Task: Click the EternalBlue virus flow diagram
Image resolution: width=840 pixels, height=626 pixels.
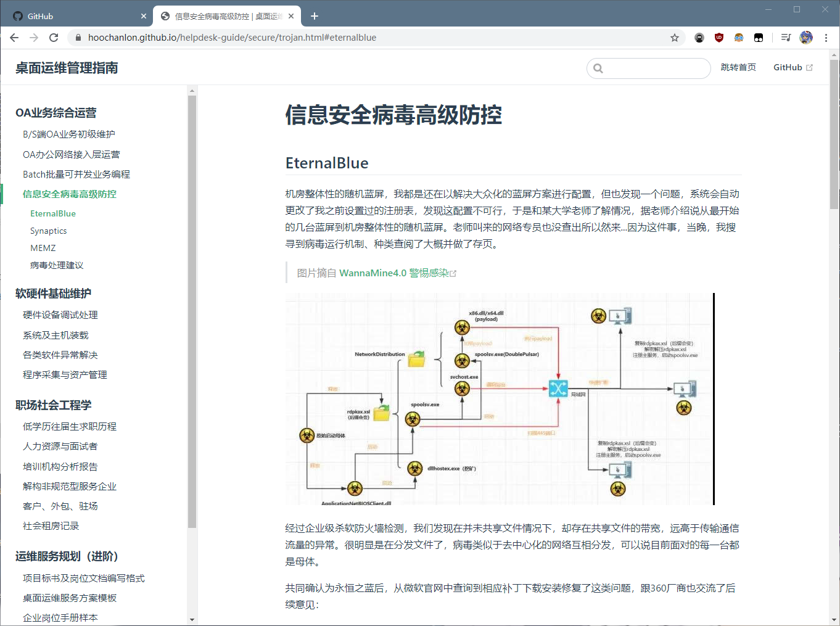Action: [x=500, y=399]
